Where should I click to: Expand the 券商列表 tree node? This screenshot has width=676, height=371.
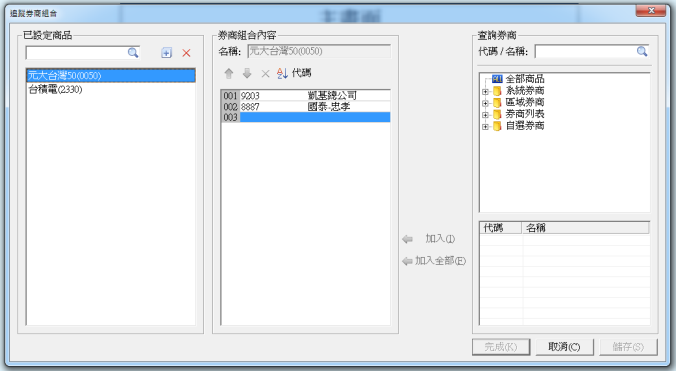(485, 115)
